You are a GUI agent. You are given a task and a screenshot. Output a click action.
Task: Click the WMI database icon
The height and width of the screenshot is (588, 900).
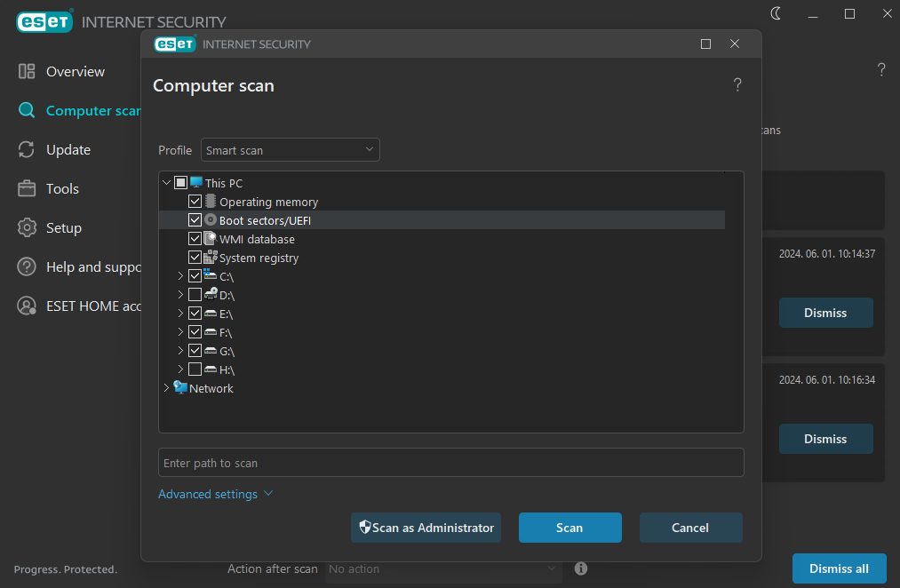pyautogui.click(x=211, y=239)
